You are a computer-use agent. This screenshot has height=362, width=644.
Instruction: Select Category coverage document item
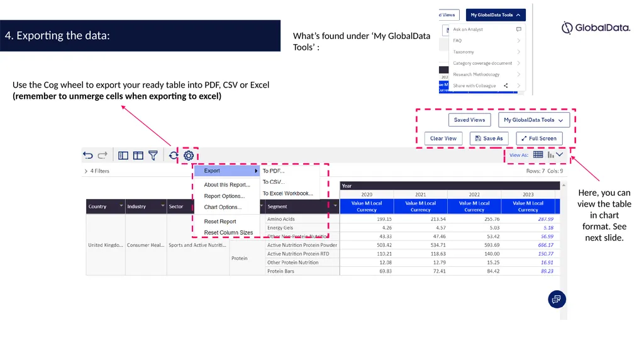click(x=482, y=64)
